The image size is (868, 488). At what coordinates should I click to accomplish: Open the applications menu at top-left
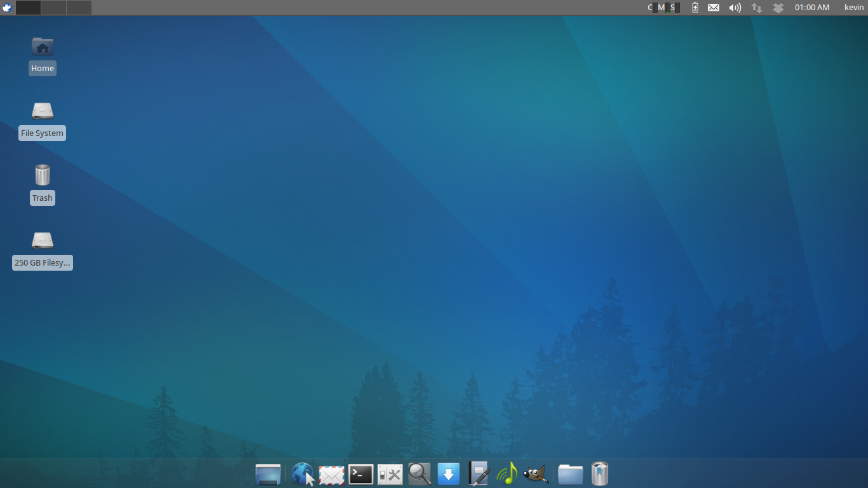6,7
